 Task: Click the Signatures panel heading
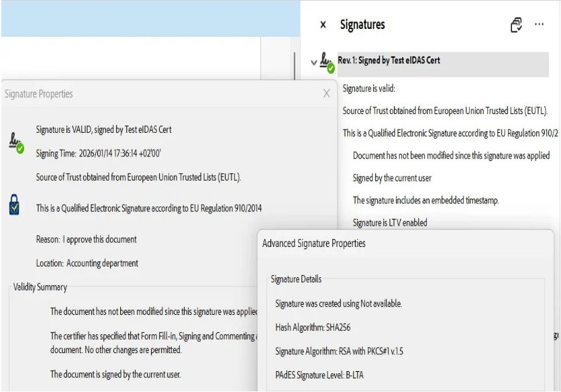(362, 25)
